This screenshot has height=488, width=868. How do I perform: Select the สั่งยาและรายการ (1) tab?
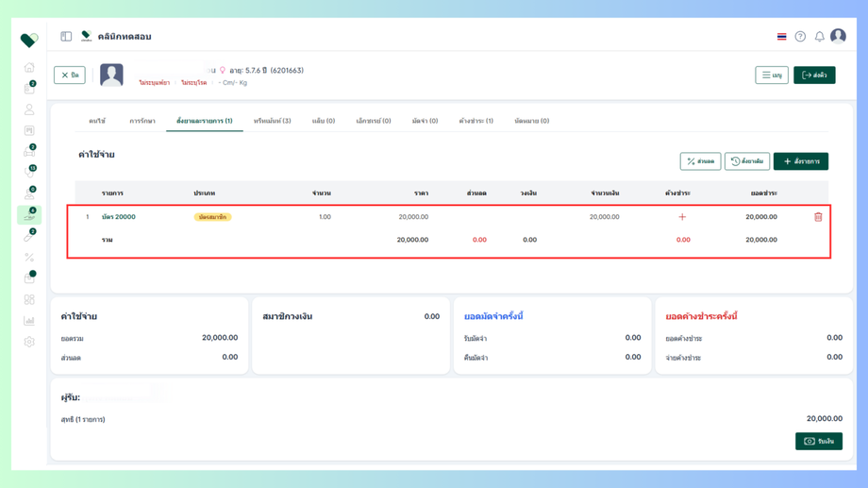[x=205, y=121]
